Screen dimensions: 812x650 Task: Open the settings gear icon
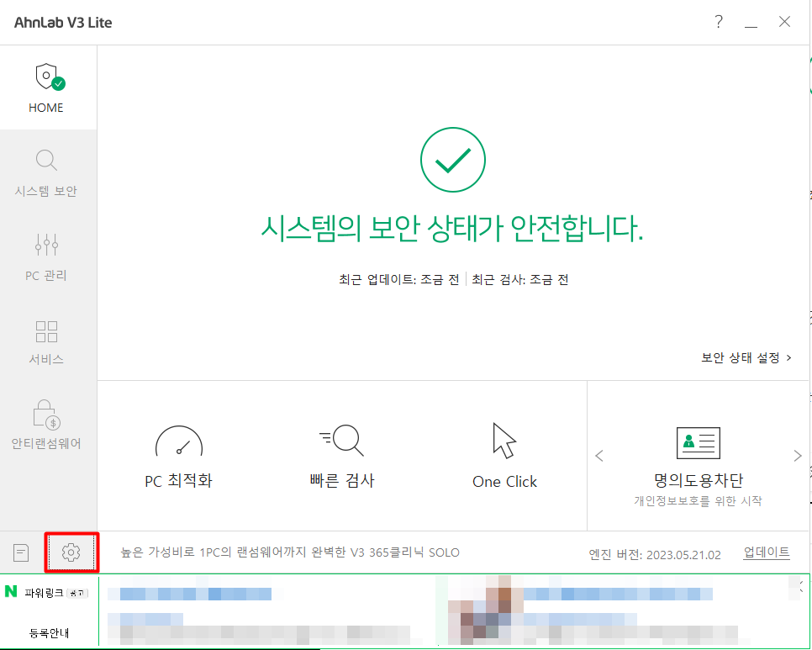[71, 552]
